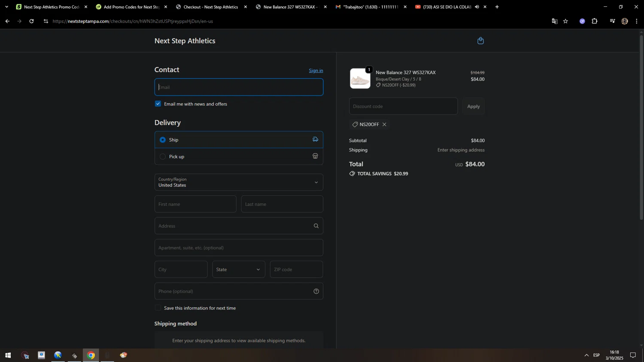This screenshot has width=644, height=362.
Task: Click the phone field help question icon
Action: tap(316, 291)
